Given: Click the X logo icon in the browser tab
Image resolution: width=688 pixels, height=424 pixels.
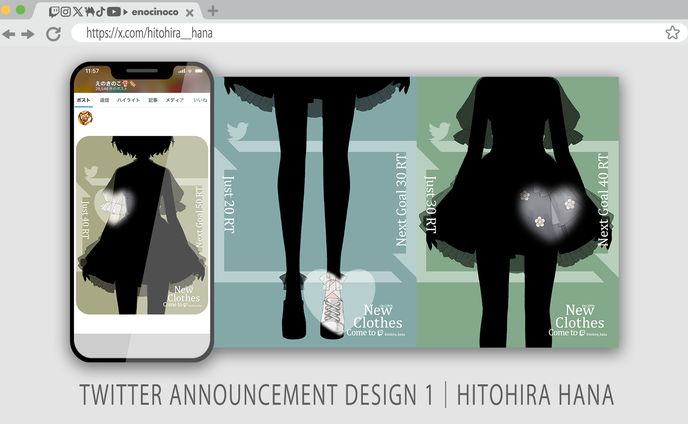Looking at the screenshot, I should pyautogui.click(x=78, y=12).
